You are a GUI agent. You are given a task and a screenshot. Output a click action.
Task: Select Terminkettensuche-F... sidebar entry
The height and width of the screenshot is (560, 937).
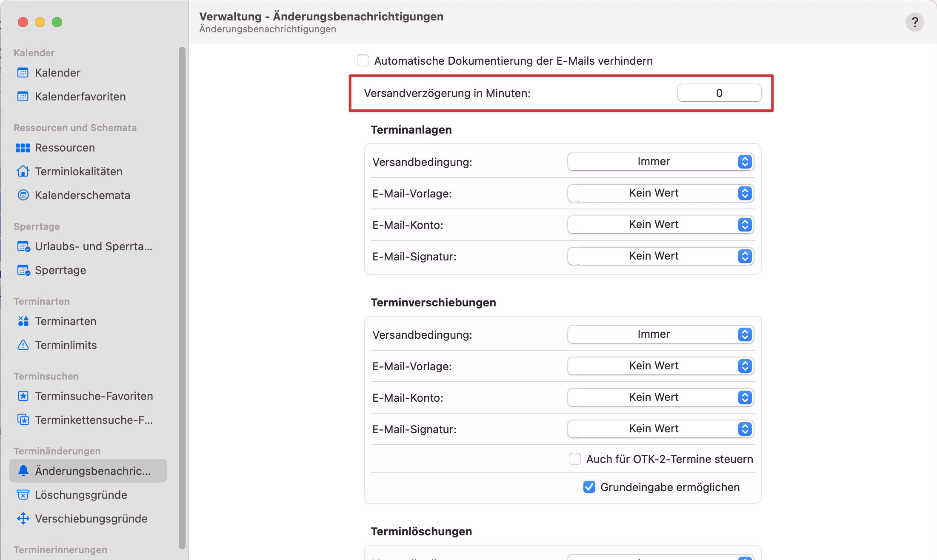click(88, 420)
